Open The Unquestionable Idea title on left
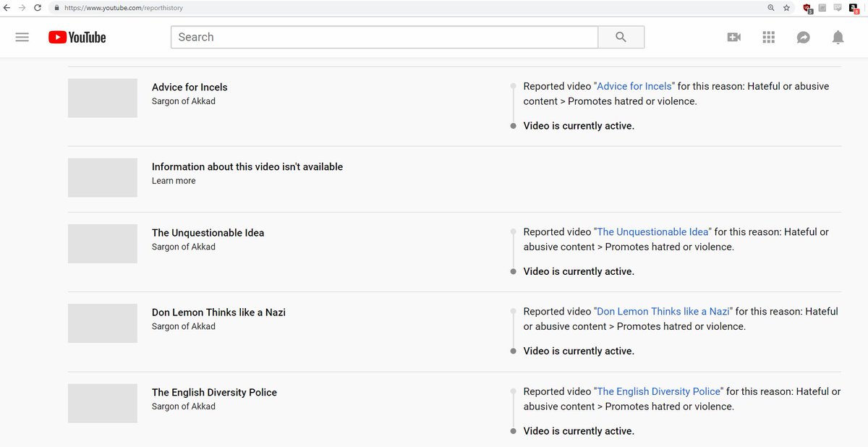 click(208, 233)
